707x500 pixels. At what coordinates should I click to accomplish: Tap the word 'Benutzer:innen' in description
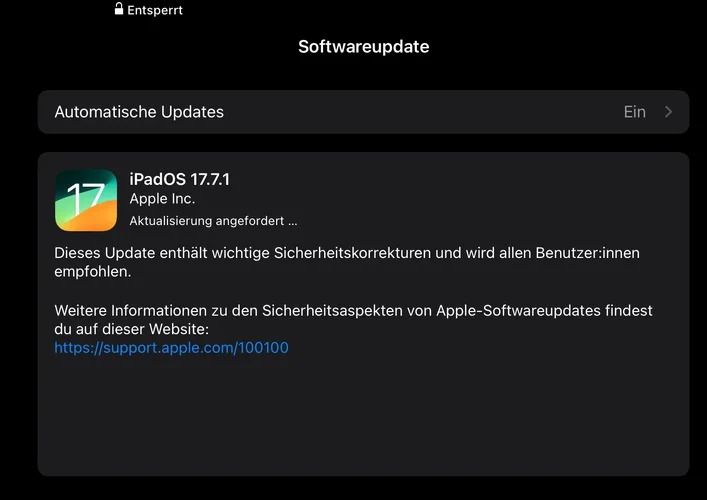pos(588,253)
